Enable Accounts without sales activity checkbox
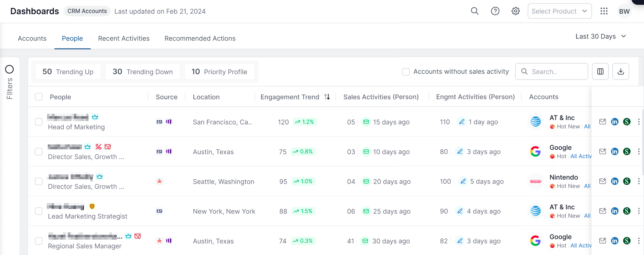Viewport: 644px width, 255px height. tap(406, 72)
